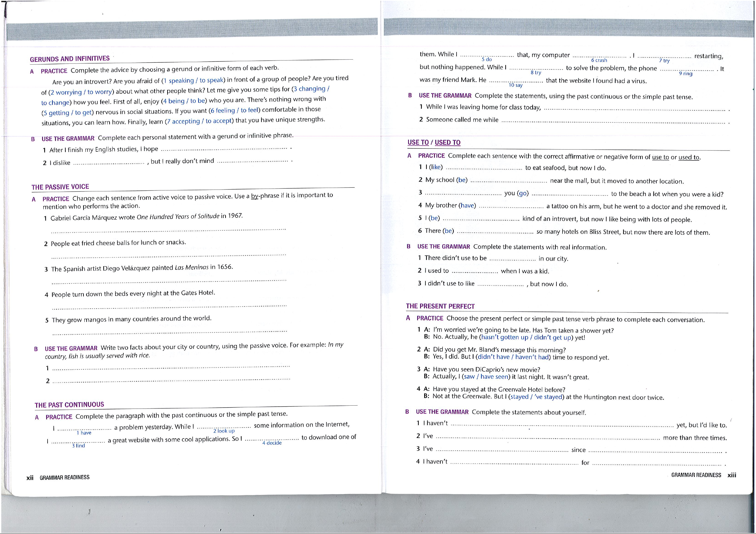The width and height of the screenshot is (756, 534).
Task: Click THE PRESENT PERFECT heading
Action: (x=440, y=306)
